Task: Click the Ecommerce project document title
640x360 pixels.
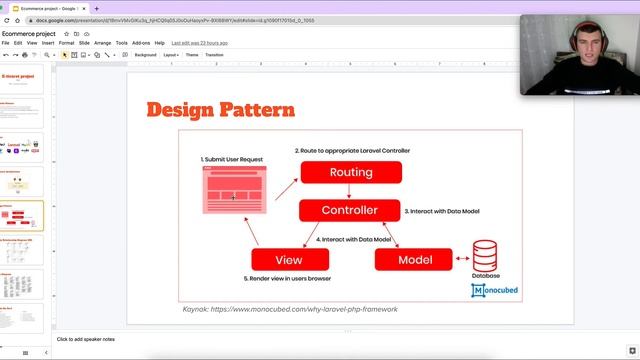Action: (29, 34)
